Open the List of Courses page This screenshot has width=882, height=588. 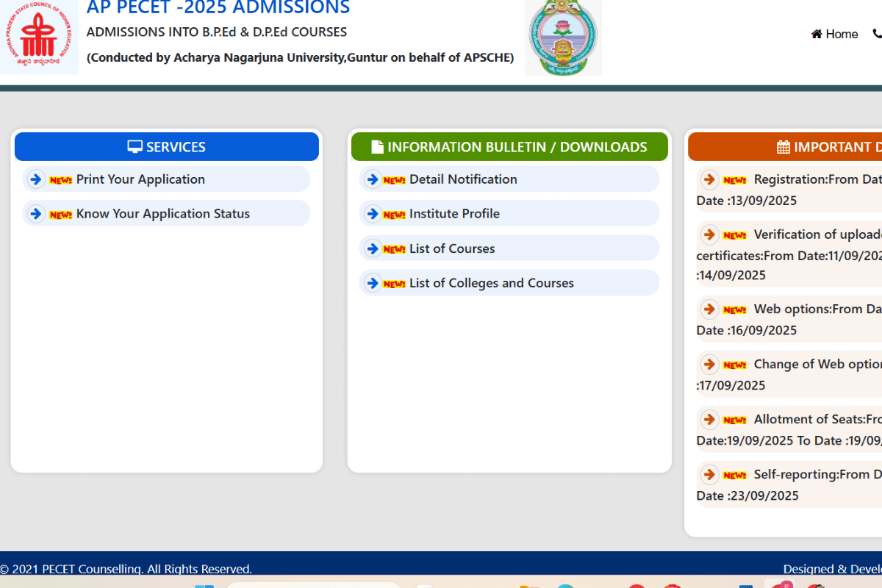pyautogui.click(x=451, y=248)
